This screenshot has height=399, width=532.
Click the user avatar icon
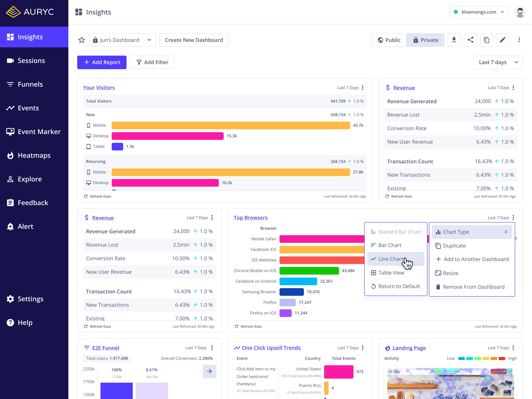(x=520, y=12)
